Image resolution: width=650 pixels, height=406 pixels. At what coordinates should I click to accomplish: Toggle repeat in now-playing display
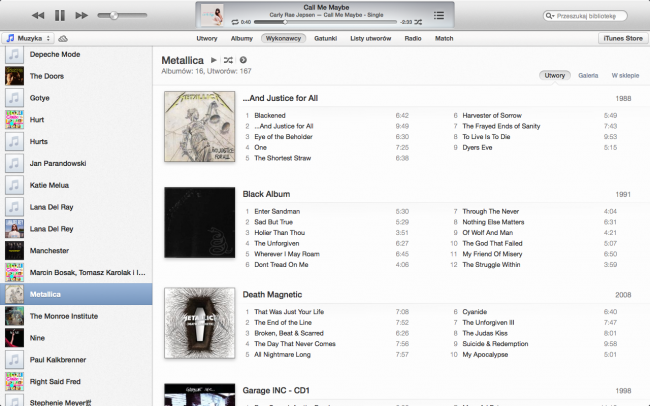235,22
